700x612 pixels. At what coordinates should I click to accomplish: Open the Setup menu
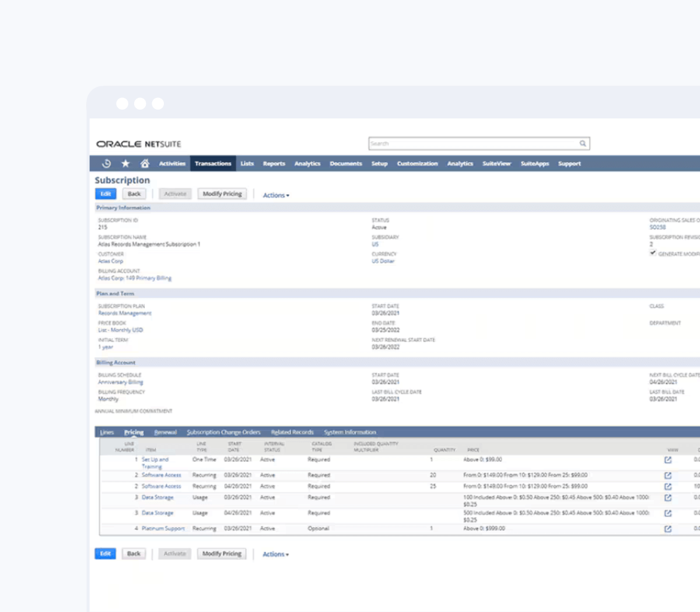tap(380, 164)
